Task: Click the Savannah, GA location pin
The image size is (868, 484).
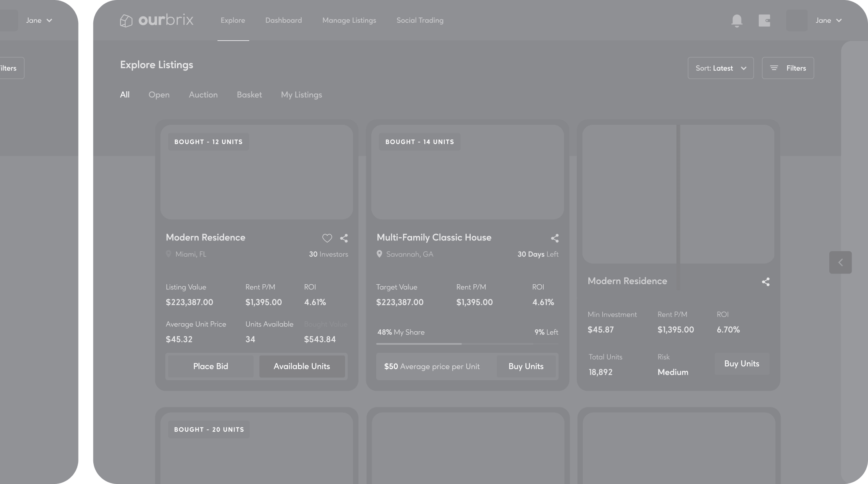Action: [379, 254]
